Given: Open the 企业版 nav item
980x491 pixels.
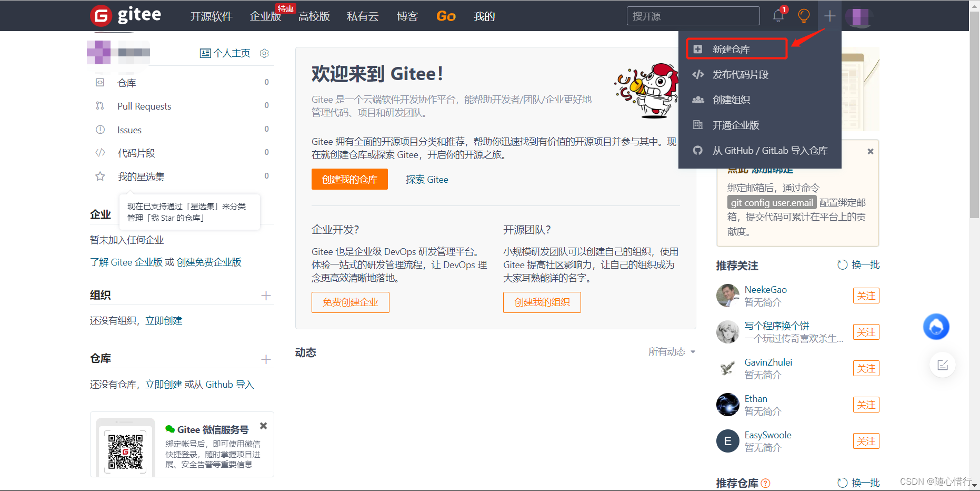Looking at the screenshot, I should tap(265, 16).
